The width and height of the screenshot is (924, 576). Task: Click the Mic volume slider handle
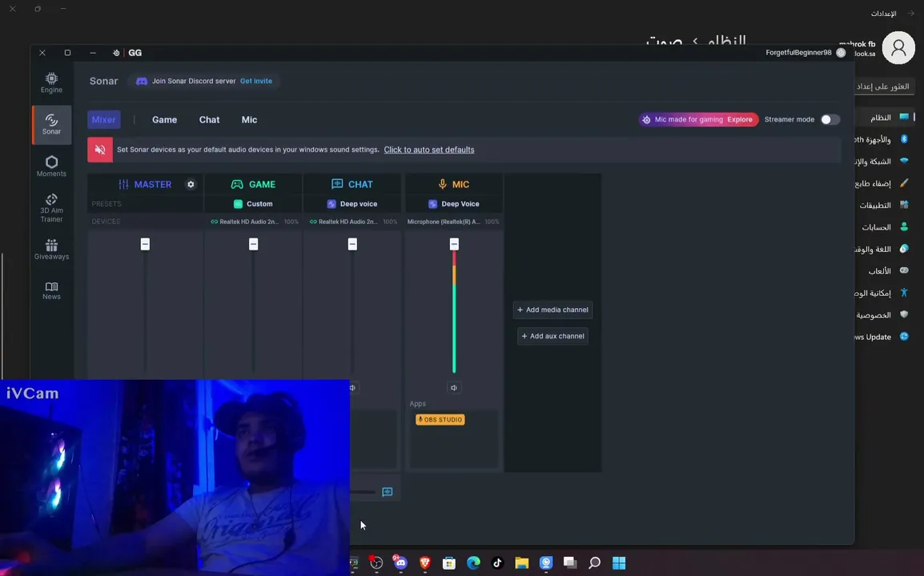[454, 244]
